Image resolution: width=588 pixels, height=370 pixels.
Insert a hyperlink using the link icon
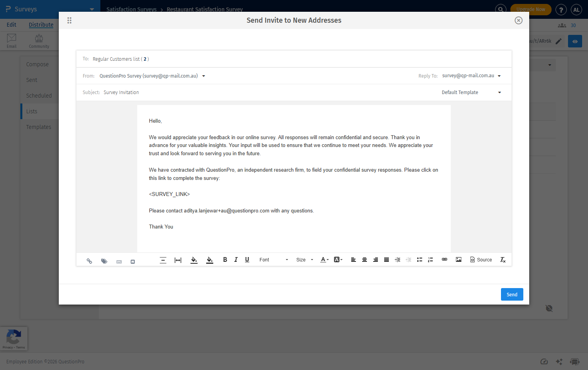[444, 259]
